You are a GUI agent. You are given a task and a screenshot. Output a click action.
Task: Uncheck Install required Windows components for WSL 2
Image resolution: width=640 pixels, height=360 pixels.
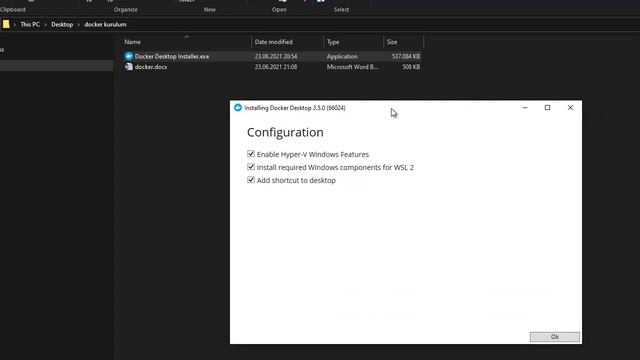pos(251,167)
